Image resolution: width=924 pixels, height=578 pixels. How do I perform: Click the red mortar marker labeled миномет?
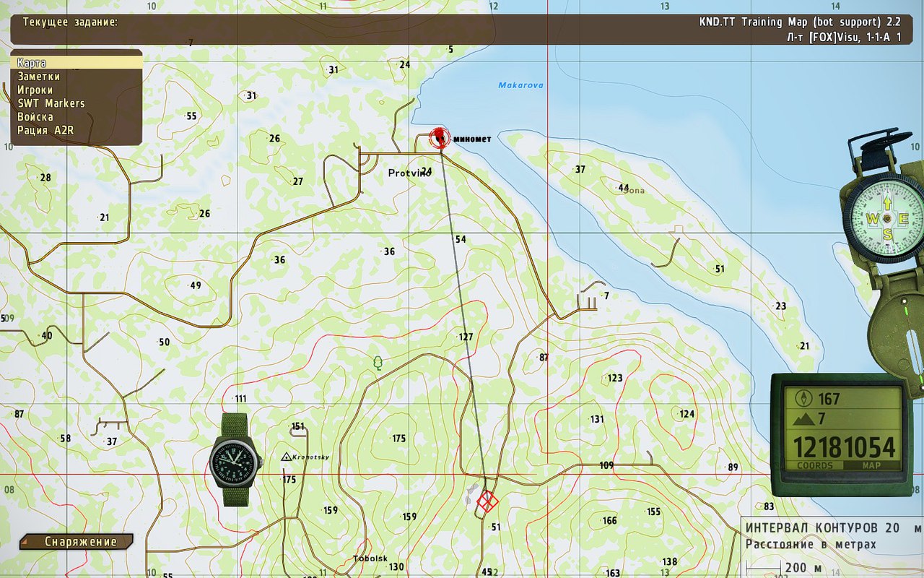(x=438, y=138)
